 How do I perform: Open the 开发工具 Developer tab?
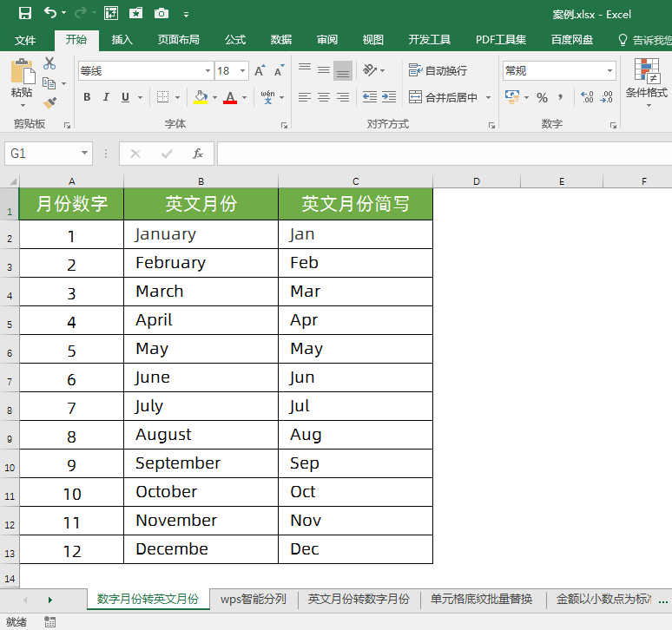coord(429,40)
